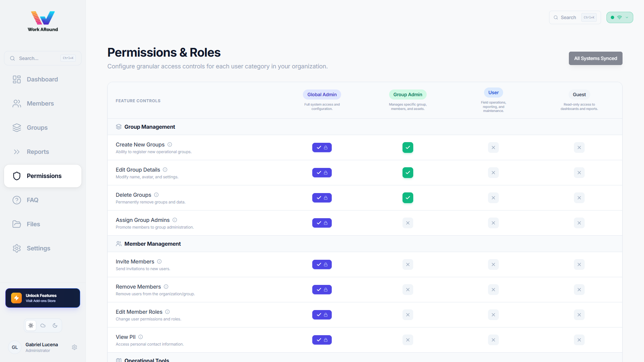Viewport: 644px width, 362px height.
Task: Enable Remove Members for User role
Action: click(493, 290)
